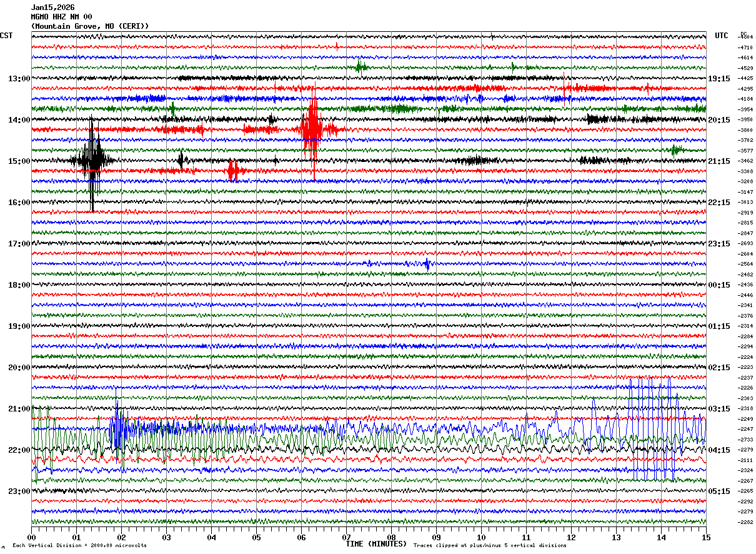Click the 00 minute axis tick
Image resolution: width=756 pixels, height=554 pixels.
(x=31, y=537)
